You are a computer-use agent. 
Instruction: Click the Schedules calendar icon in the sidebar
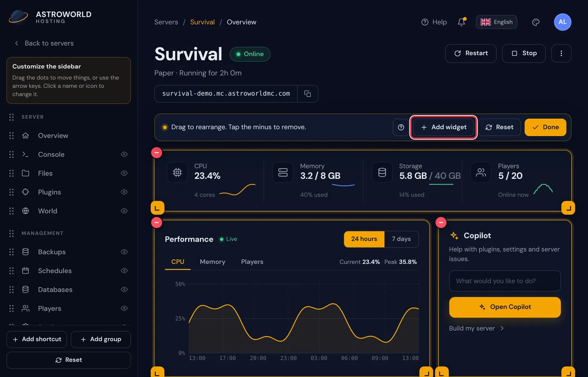25,271
